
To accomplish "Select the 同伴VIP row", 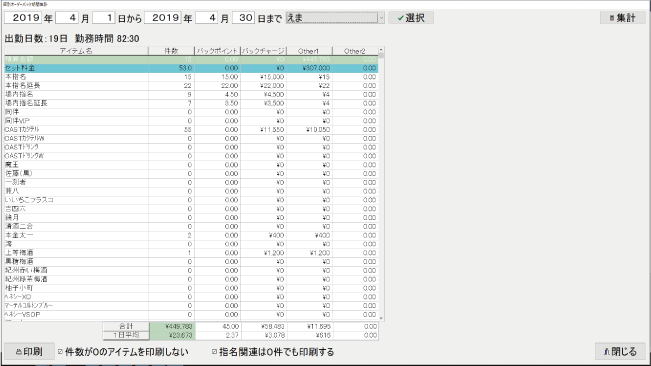I will click(x=191, y=121).
